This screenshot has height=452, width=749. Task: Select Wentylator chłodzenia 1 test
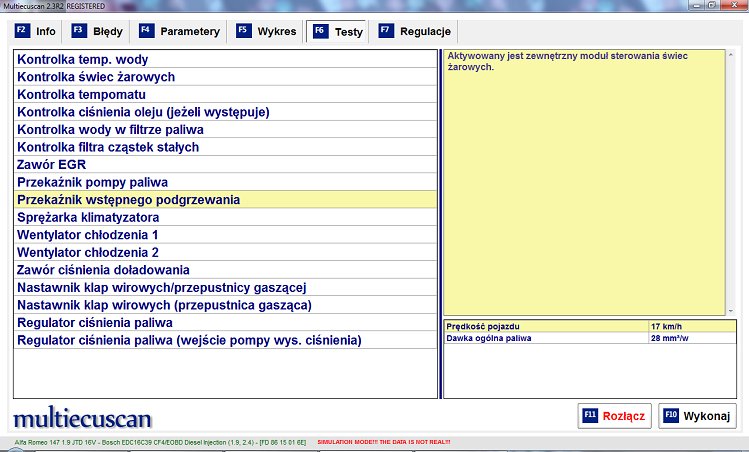pyautogui.click(x=225, y=235)
